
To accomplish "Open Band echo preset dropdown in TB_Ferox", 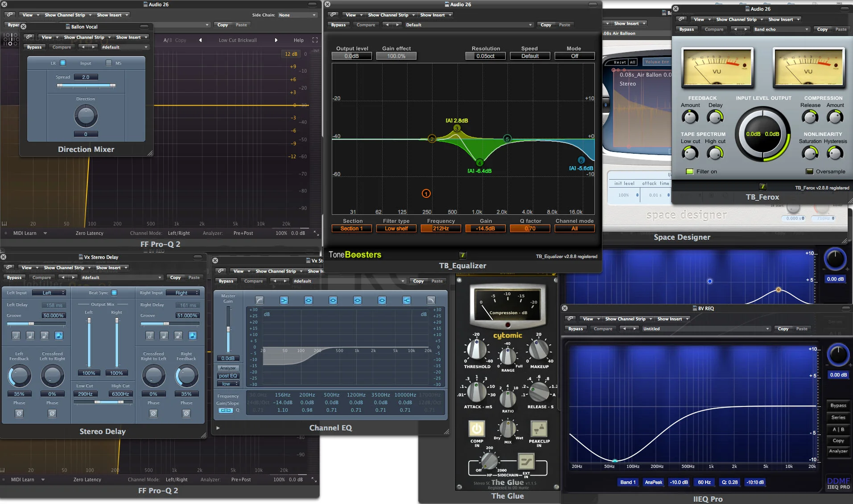I will pos(781,29).
